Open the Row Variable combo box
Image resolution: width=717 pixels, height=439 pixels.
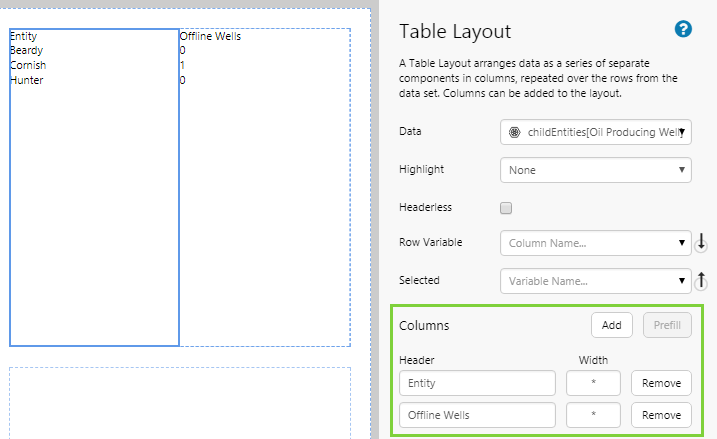pos(596,243)
